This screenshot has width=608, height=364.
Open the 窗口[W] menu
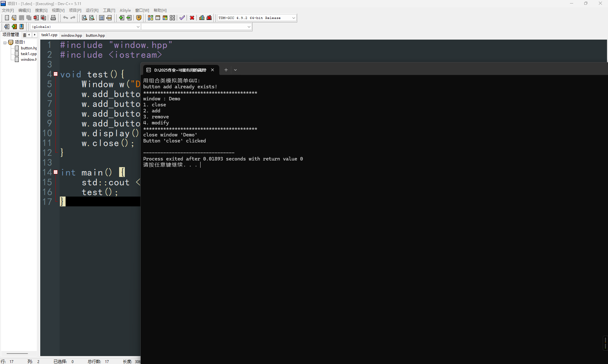click(x=142, y=10)
